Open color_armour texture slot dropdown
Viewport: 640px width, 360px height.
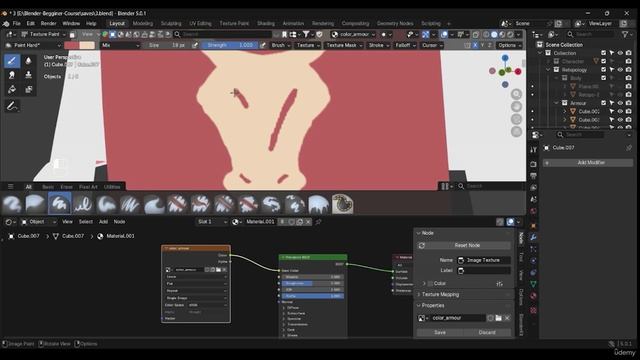(x=353, y=35)
